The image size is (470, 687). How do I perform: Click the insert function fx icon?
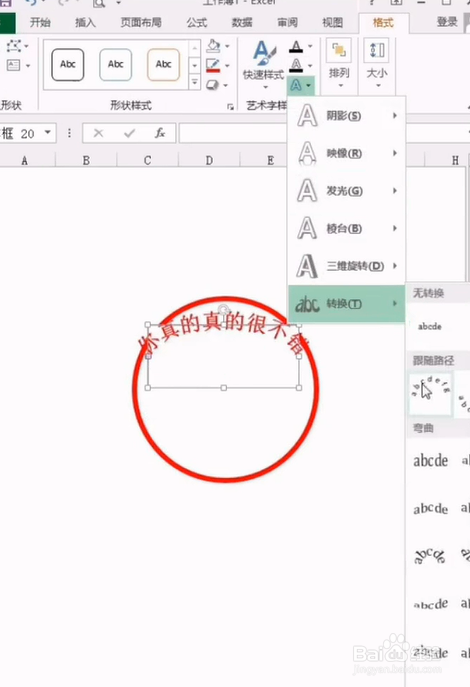pyautogui.click(x=160, y=133)
